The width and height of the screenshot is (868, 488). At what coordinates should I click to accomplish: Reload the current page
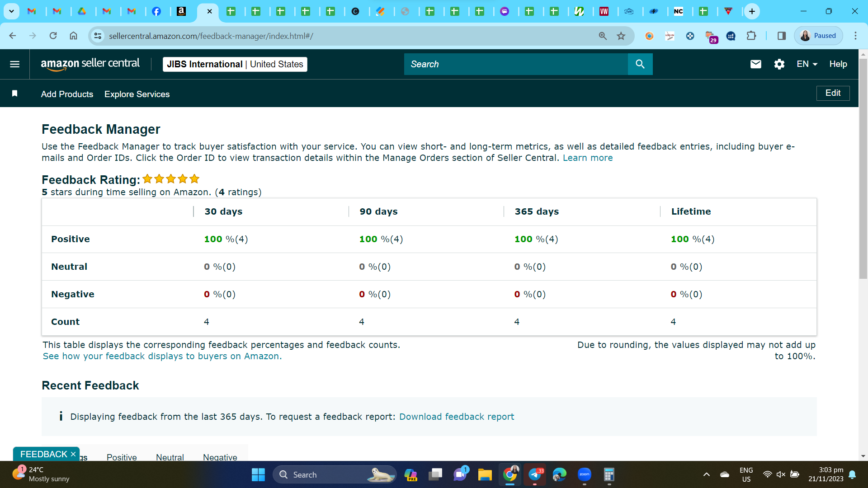click(x=53, y=36)
